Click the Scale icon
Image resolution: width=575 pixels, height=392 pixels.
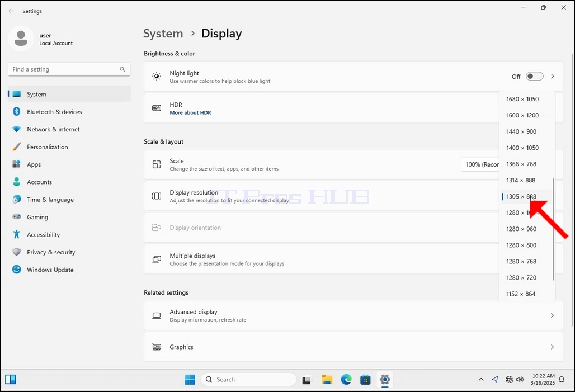[x=157, y=164]
